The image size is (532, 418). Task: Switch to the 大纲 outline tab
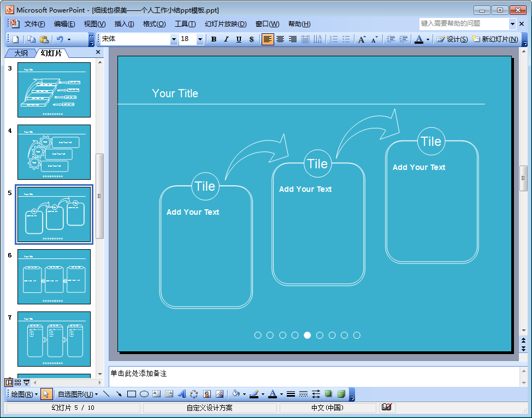(x=21, y=53)
